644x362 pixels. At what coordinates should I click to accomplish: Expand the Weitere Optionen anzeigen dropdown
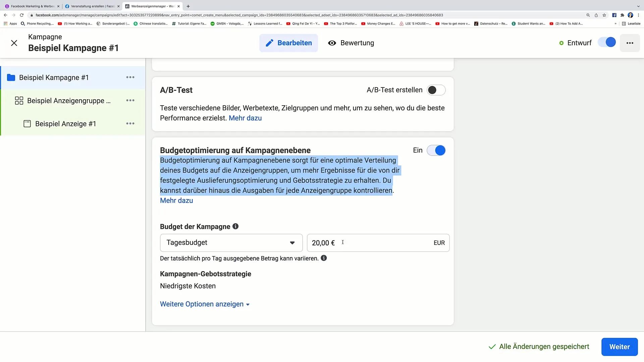tap(205, 304)
